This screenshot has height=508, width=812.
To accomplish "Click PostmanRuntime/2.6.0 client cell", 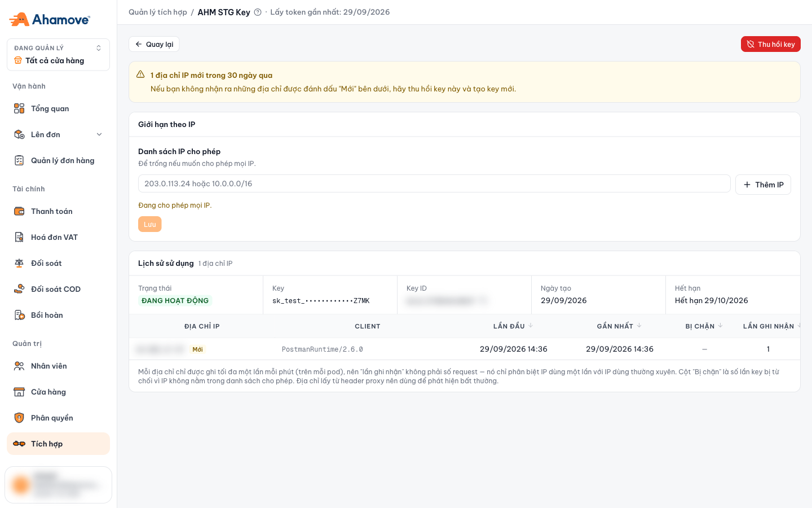I will [323, 349].
